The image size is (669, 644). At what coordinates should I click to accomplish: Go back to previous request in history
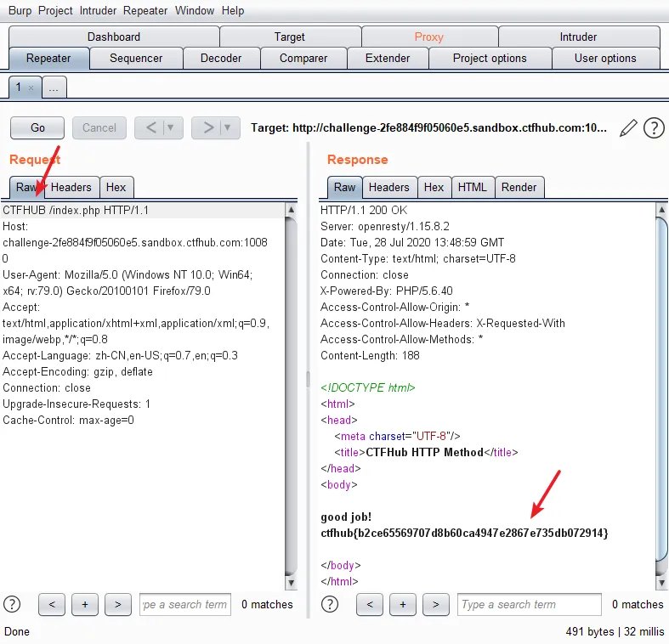151,127
